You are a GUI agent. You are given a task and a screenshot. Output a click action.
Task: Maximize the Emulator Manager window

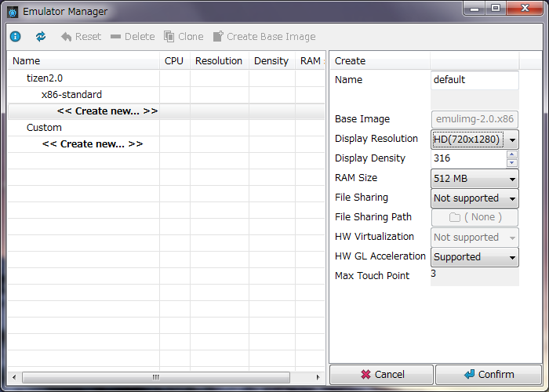click(496, 9)
